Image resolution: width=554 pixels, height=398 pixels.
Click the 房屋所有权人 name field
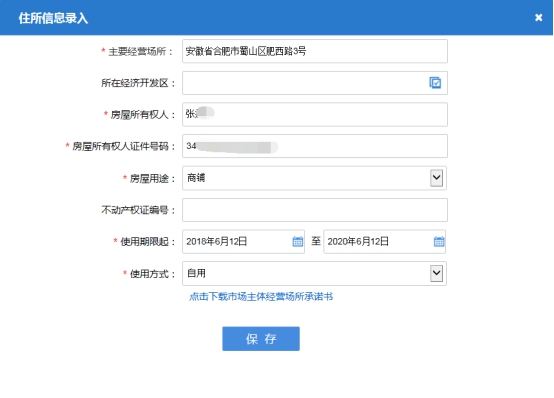point(315,114)
